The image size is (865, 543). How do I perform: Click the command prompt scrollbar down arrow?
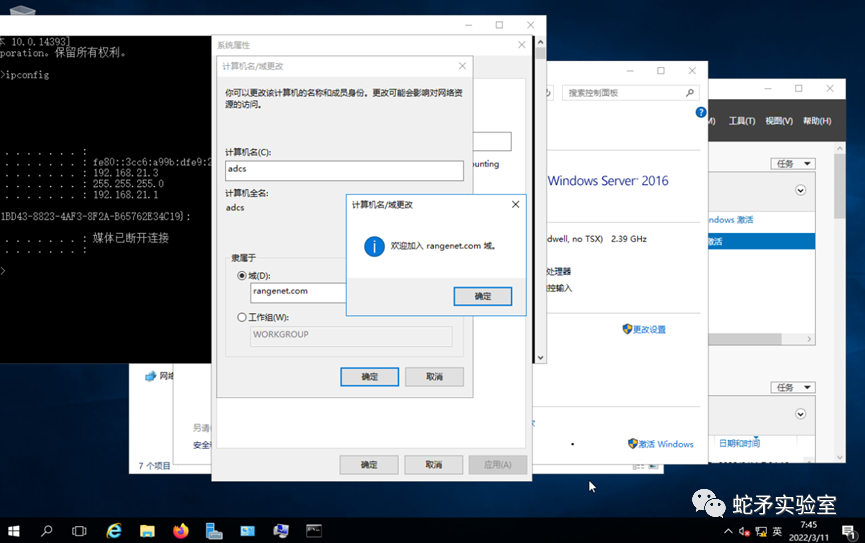pos(541,358)
